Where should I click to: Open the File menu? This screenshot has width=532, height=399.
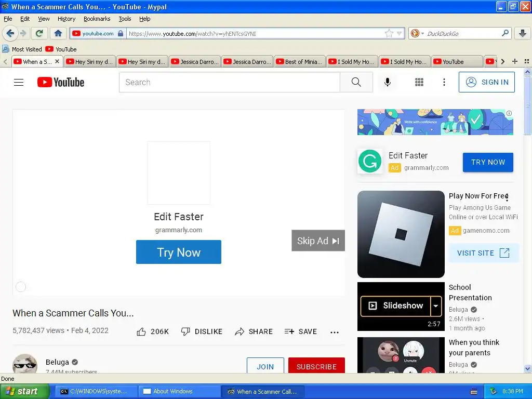(8, 19)
